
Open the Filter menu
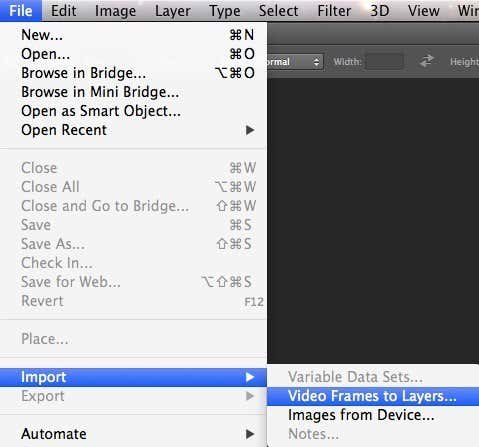pos(334,11)
